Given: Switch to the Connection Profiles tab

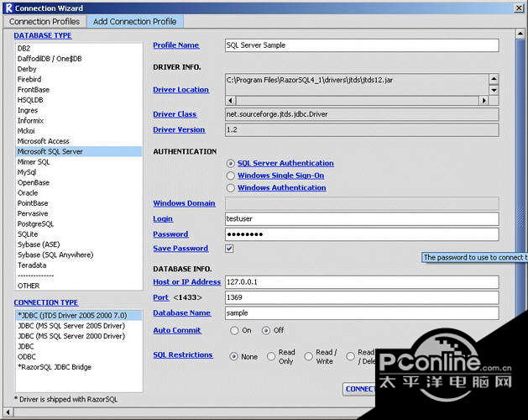Looking at the screenshot, I should click(44, 22).
